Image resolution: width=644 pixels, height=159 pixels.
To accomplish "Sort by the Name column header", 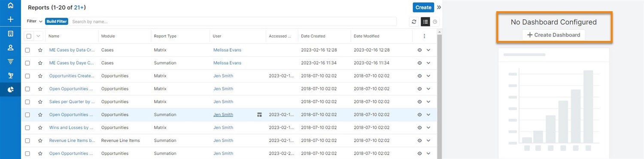I will tap(54, 36).
